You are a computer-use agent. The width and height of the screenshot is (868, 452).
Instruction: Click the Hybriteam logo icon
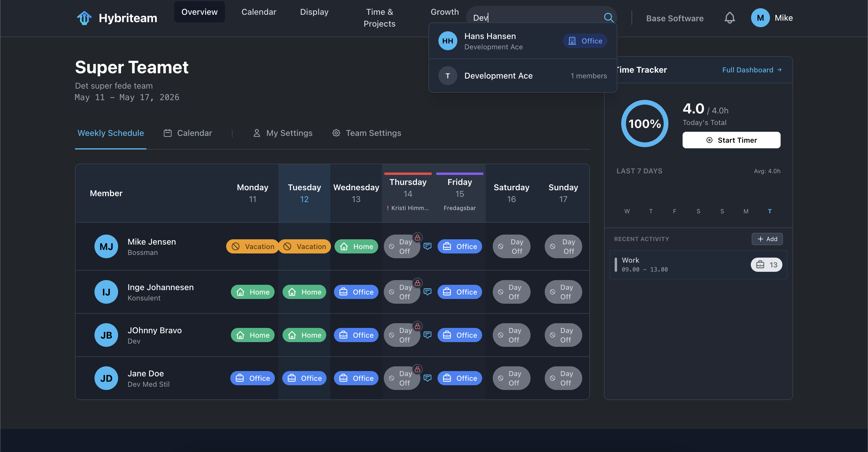pos(84,18)
